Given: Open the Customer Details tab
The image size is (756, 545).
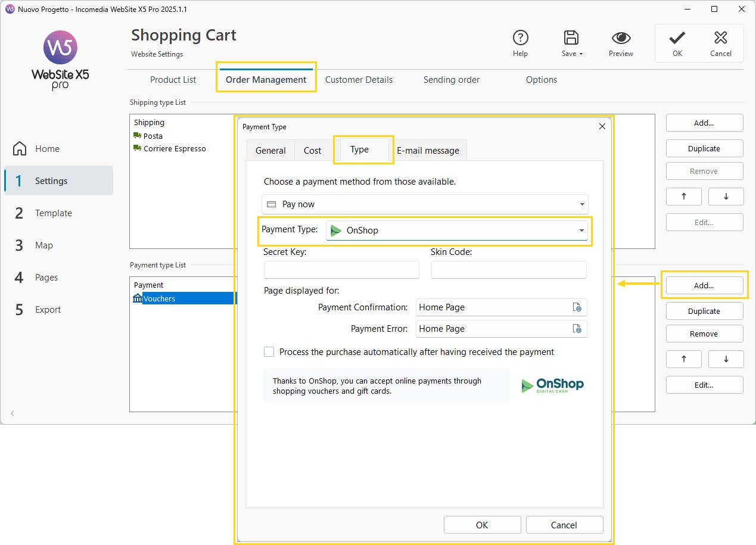Looking at the screenshot, I should pyautogui.click(x=359, y=80).
